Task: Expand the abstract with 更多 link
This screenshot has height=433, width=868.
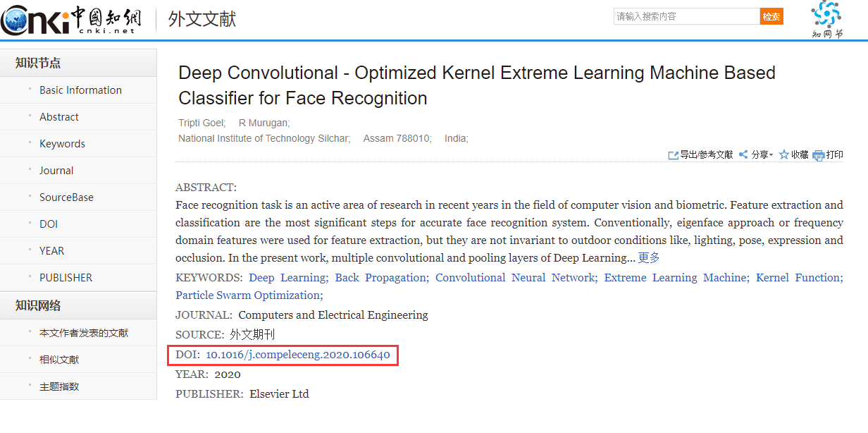Action: (649, 257)
